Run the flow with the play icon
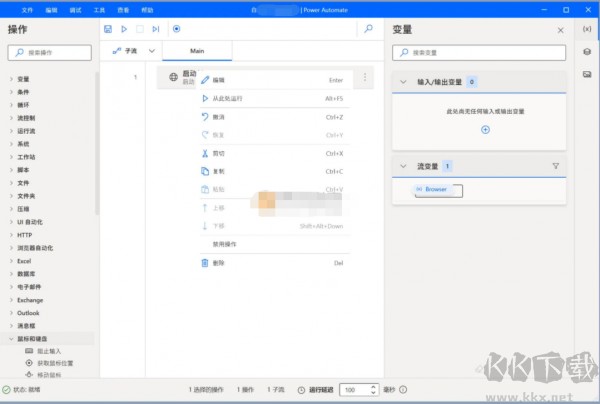 tap(124, 30)
